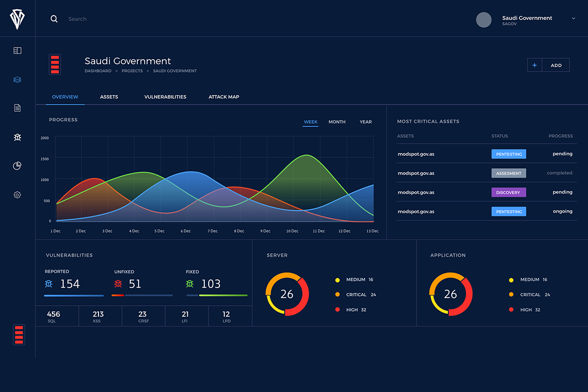Click the 12 LPD count cell
Viewport: 588px width, 392px height.
pyautogui.click(x=230, y=317)
